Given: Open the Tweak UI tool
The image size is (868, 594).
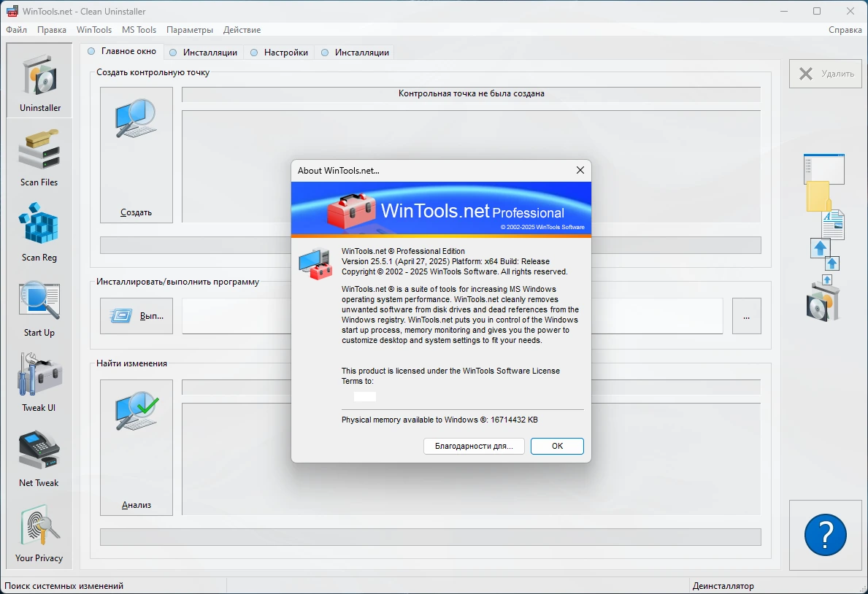Looking at the screenshot, I should click(x=39, y=382).
